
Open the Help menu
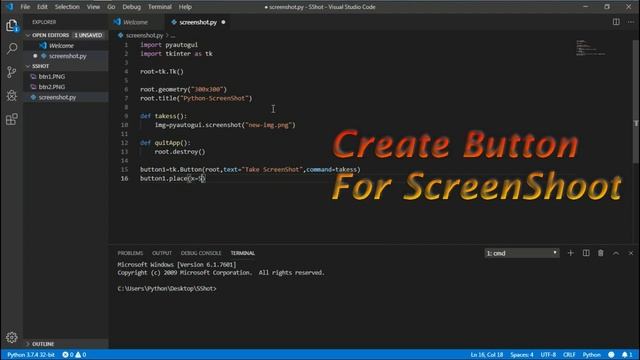185,7
